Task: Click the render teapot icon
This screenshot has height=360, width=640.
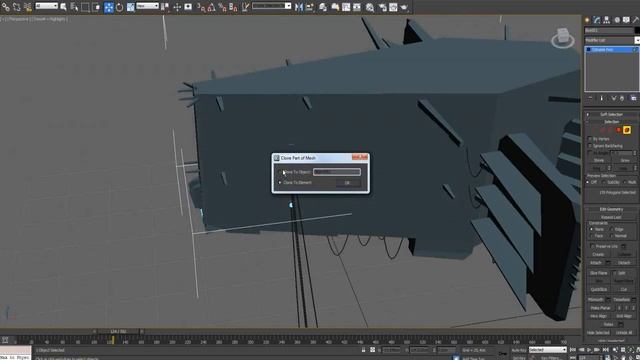Action: pos(404,7)
